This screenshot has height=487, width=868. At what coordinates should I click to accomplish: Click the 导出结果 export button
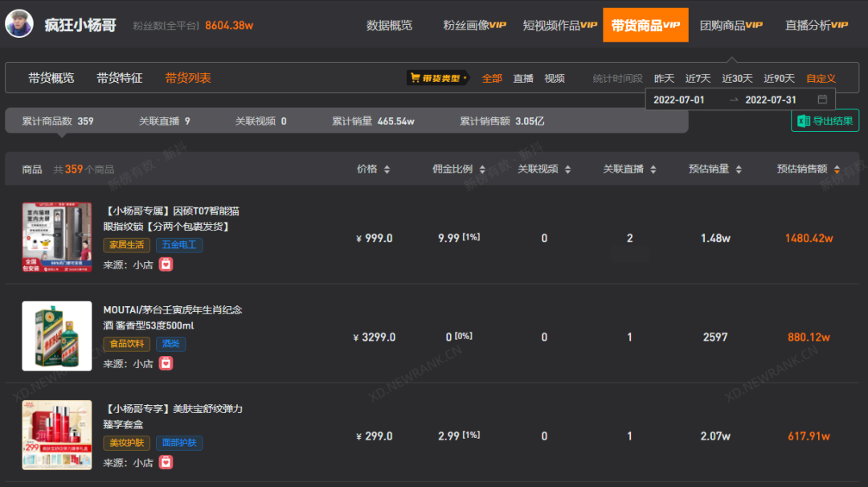825,121
